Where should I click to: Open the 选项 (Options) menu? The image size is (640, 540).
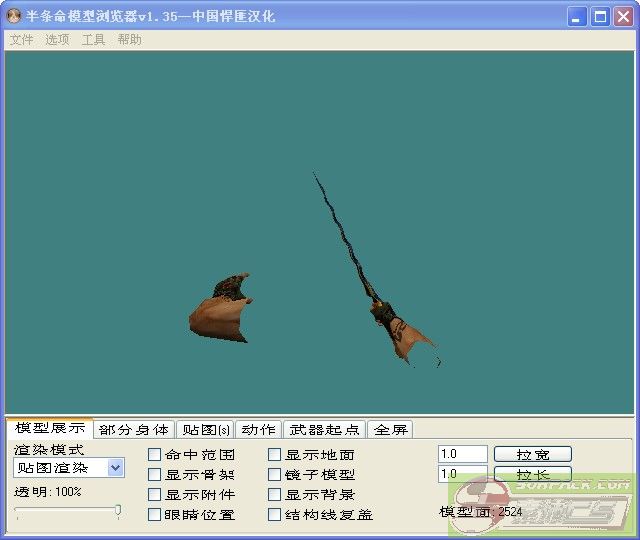pos(57,40)
